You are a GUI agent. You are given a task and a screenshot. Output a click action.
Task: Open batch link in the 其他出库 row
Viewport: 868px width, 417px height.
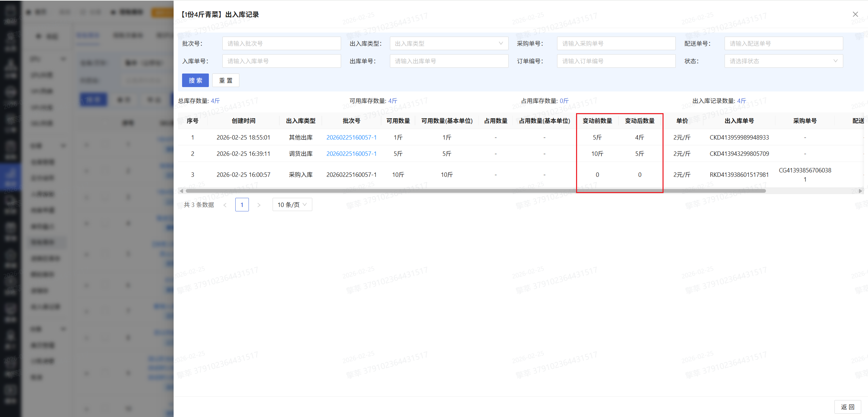tap(351, 137)
